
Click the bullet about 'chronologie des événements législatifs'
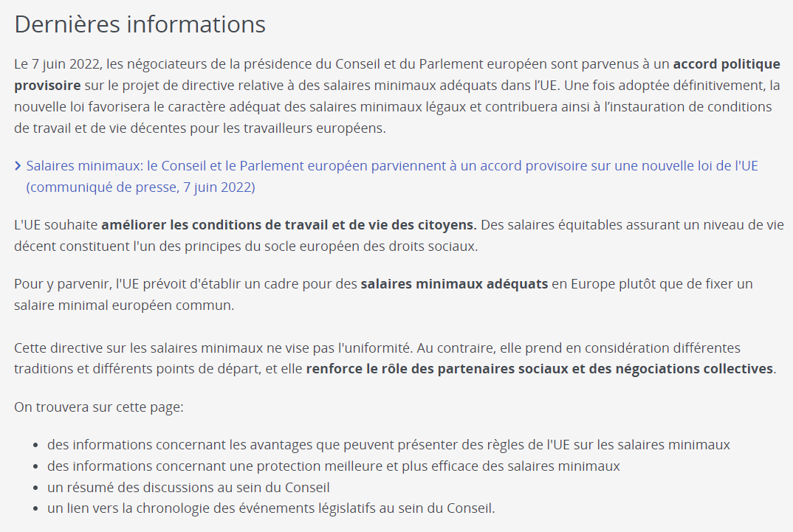click(x=271, y=508)
